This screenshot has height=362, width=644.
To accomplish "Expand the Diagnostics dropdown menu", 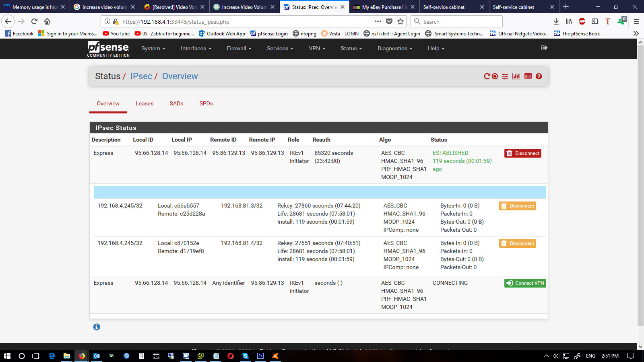I will [394, 48].
